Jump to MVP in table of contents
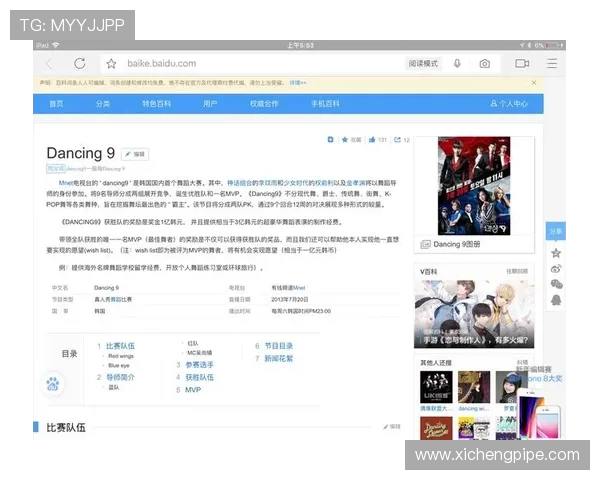The image size is (600, 480). click(193, 390)
